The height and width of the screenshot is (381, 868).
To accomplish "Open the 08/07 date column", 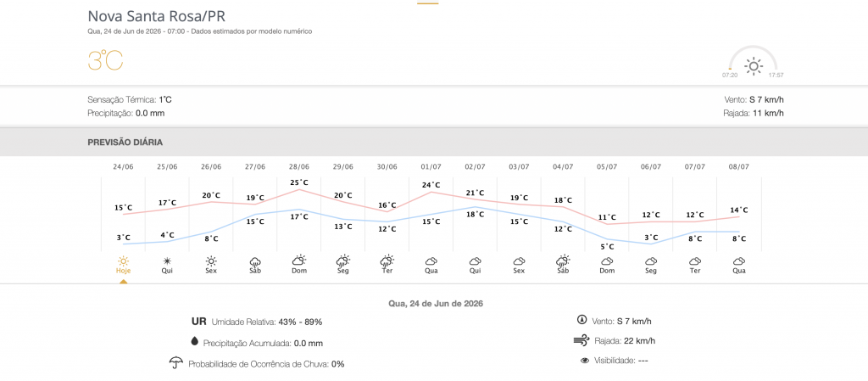I will click(x=739, y=166).
